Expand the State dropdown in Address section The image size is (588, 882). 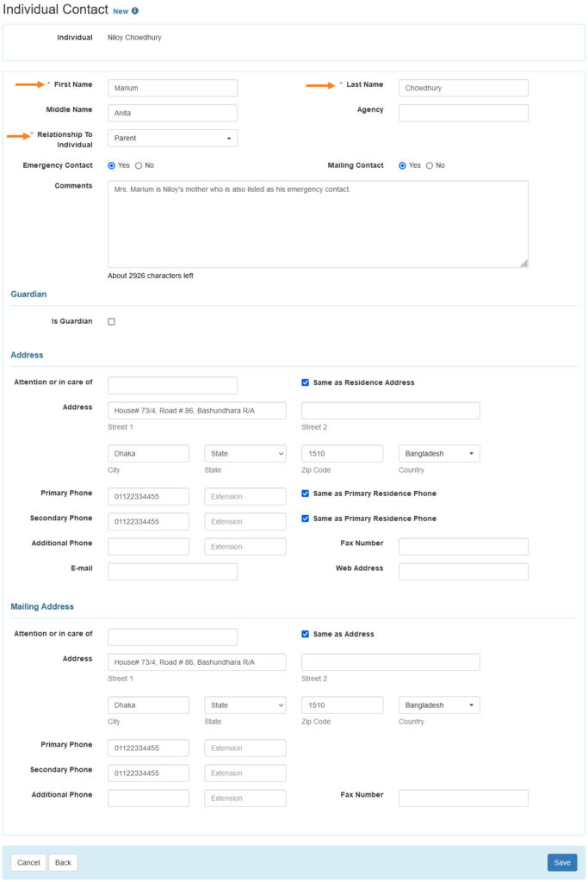pyautogui.click(x=244, y=453)
